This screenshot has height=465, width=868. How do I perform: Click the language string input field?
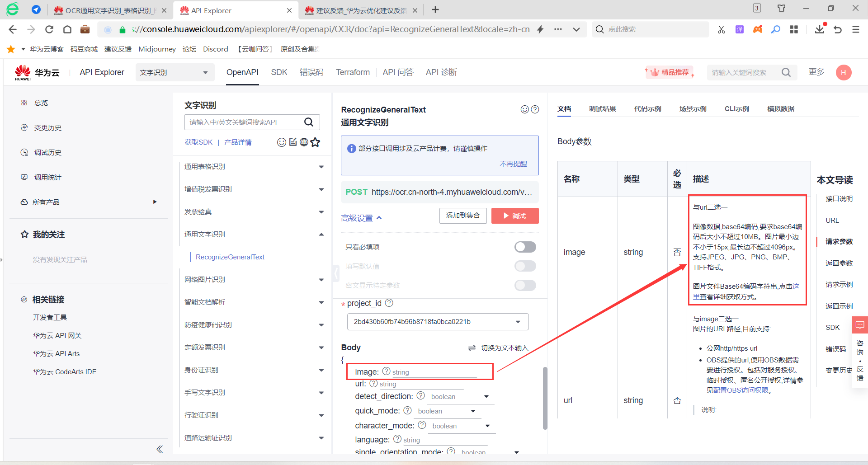(x=445, y=440)
